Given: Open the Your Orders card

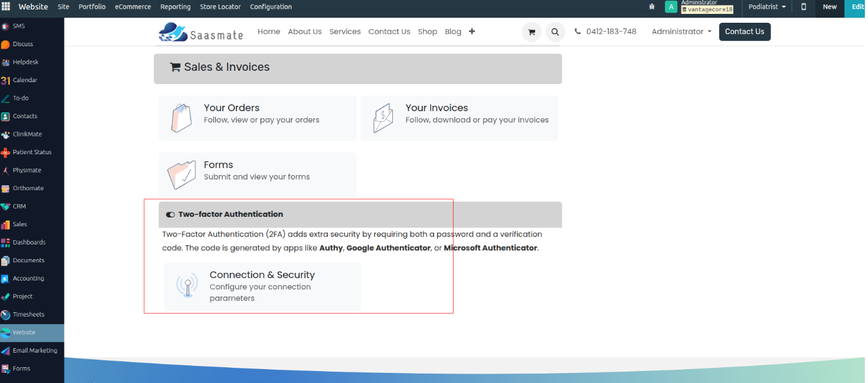Looking at the screenshot, I should point(257,118).
